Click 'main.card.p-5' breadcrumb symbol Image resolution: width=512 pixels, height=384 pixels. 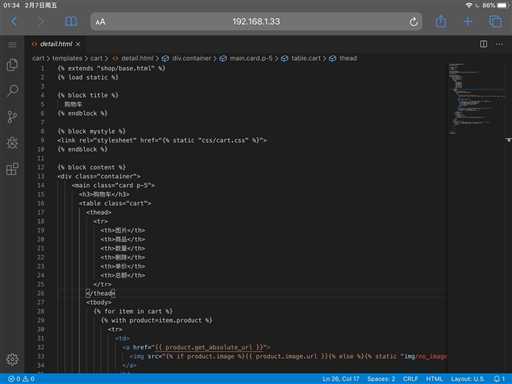tap(251, 58)
